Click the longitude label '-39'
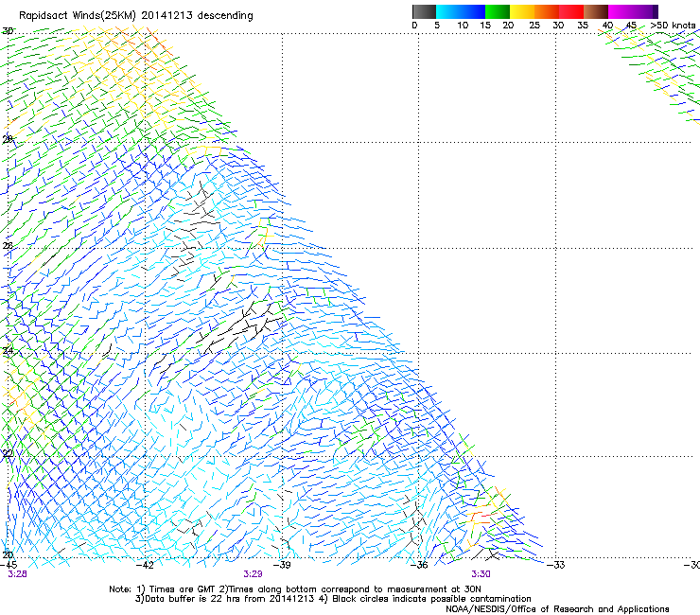Viewport: 700px width, 615px height. point(282,565)
